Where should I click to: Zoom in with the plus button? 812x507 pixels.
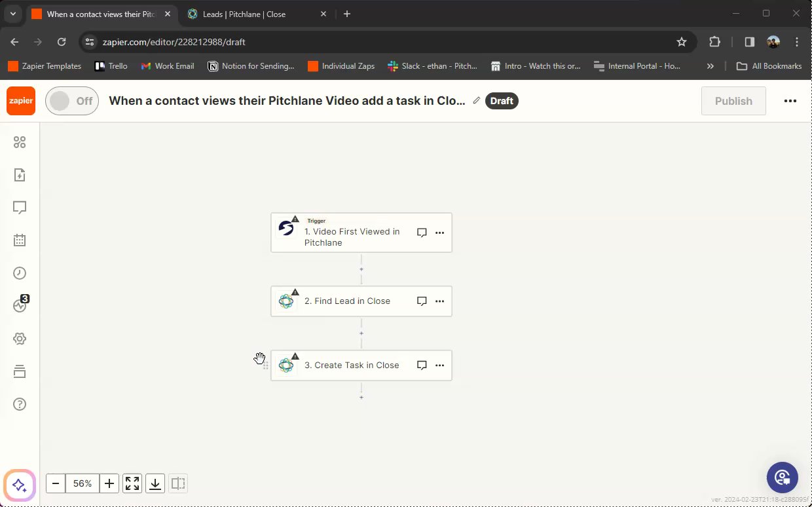109,483
